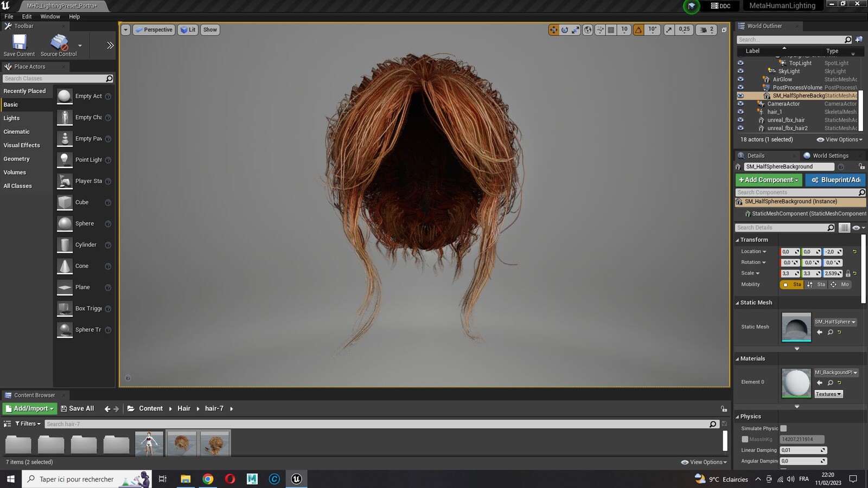Open the Add Component dropdown
This screenshot has width=868, height=488.
tap(769, 180)
